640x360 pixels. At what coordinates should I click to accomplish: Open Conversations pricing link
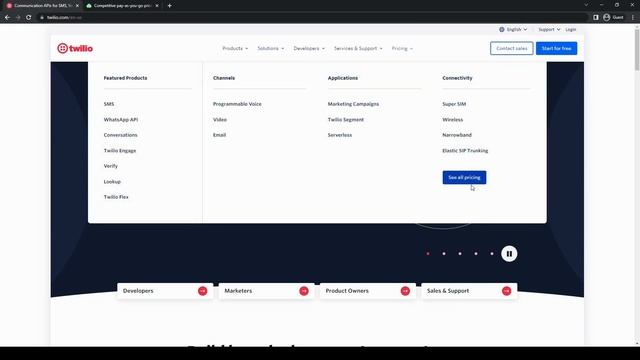(120, 135)
